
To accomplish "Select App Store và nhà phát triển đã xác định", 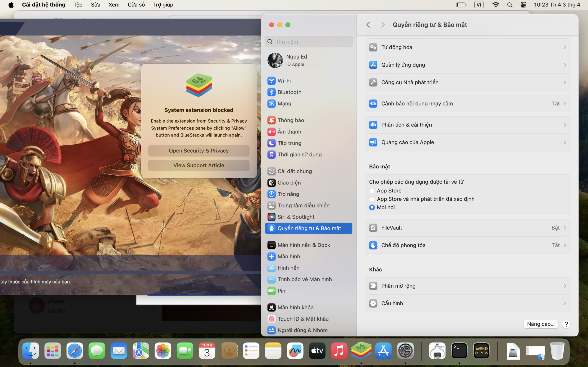I will tap(372, 199).
